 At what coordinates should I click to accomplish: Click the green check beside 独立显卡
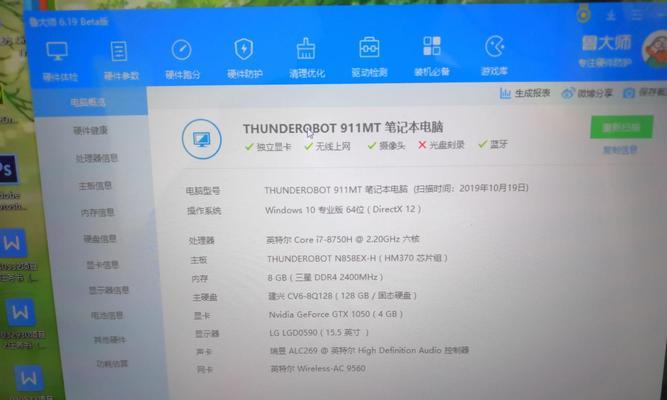pyautogui.click(x=249, y=147)
